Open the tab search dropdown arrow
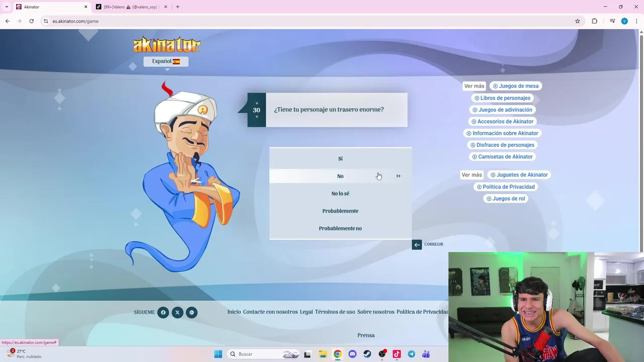Viewport: 644px width, 362px height. (x=7, y=7)
